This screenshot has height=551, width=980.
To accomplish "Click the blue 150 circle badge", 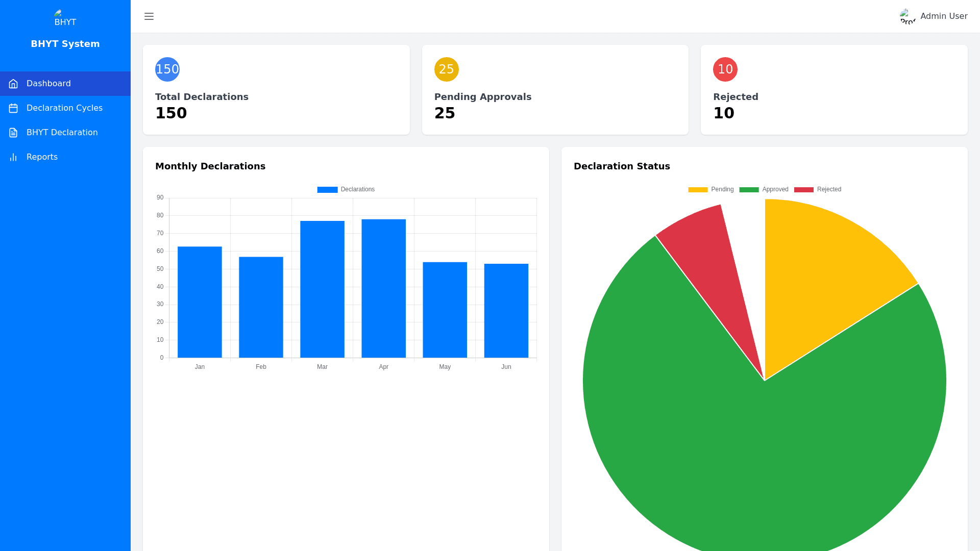I will [167, 69].
